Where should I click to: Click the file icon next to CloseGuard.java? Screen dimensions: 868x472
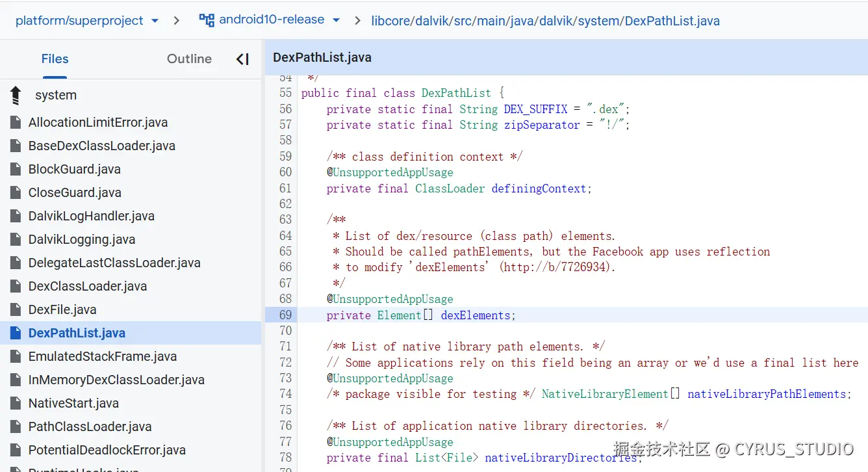point(16,192)
